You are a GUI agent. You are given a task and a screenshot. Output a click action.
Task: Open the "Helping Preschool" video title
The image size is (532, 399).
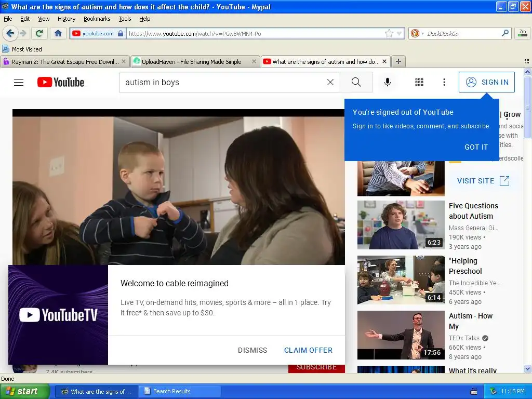tap(465, 265)
